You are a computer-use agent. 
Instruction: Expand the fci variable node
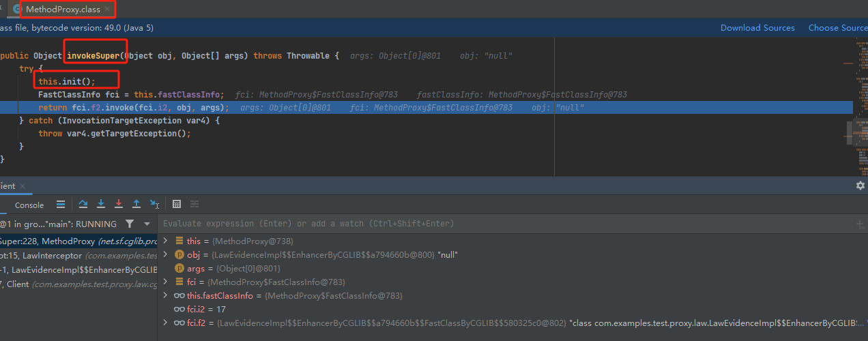tap(165, 282)
